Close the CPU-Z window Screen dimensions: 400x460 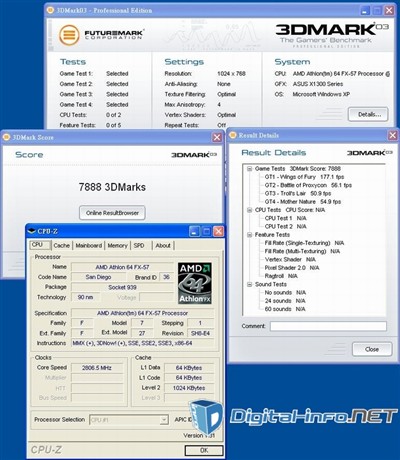pyautogui.click(x=218, y=231)
